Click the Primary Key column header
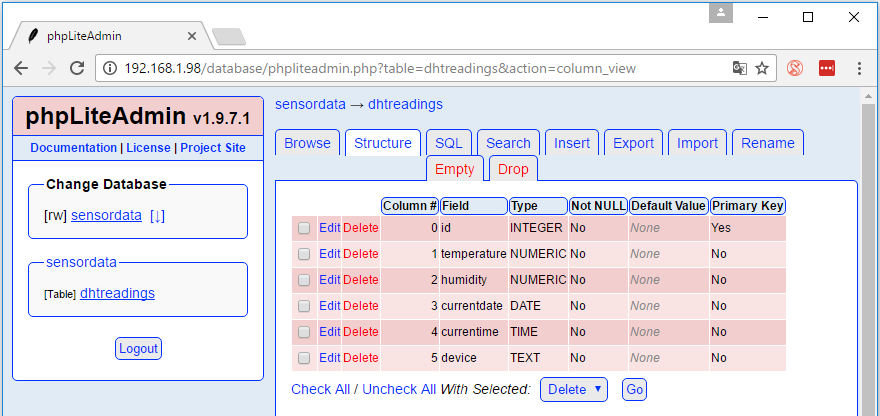 pos(748,206)
